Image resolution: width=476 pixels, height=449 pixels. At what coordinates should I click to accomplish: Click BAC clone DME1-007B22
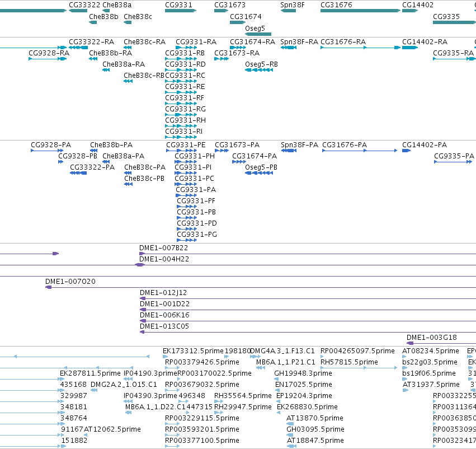[164, 248]
